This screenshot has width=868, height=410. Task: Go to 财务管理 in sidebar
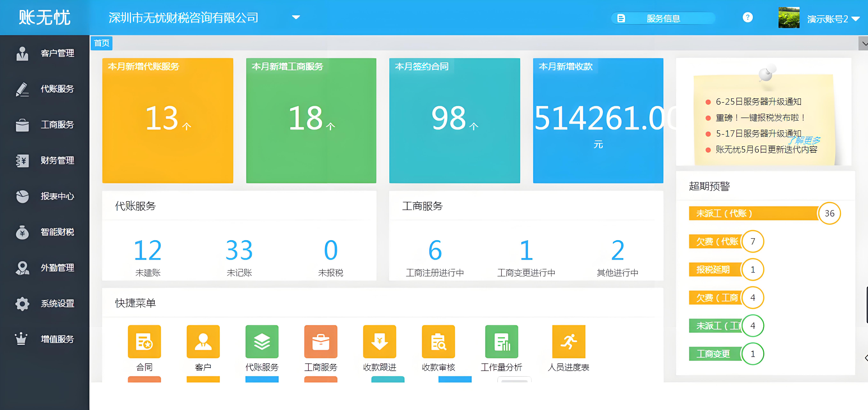45,161
